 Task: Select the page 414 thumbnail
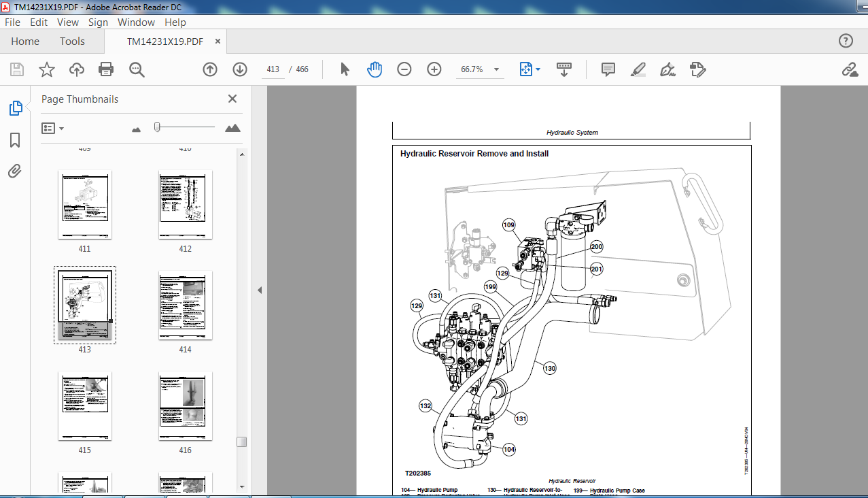pos(185,305)
